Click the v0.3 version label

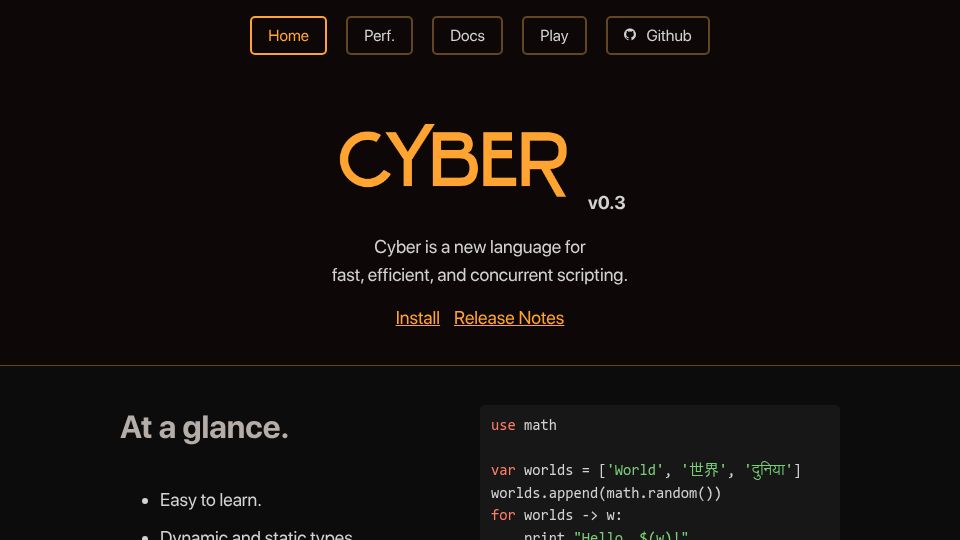coord(606,203)
